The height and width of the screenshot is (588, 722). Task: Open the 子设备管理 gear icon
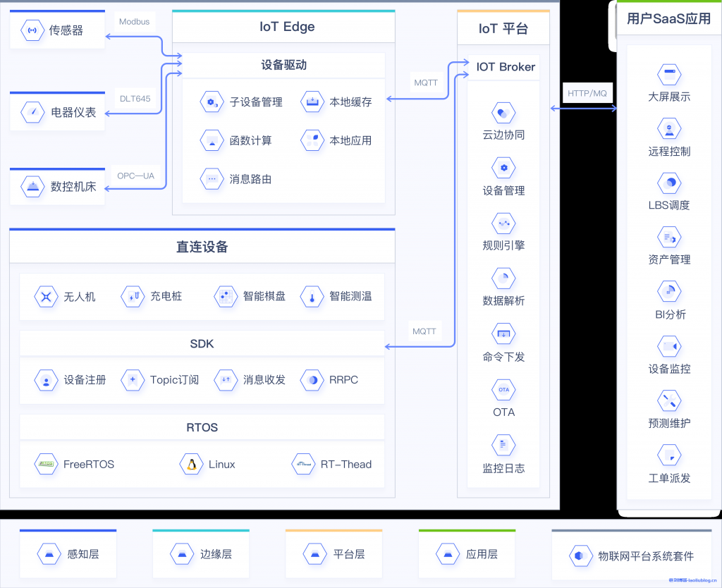click(x=212, y=102)
